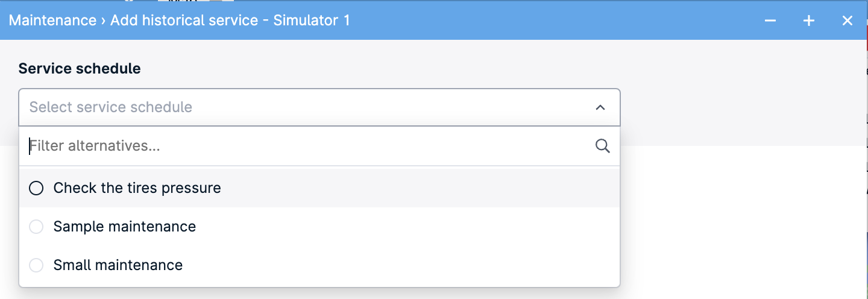Click the magnifier icon in the filter field
868x299 pixels.
click(x=602, y=146)
